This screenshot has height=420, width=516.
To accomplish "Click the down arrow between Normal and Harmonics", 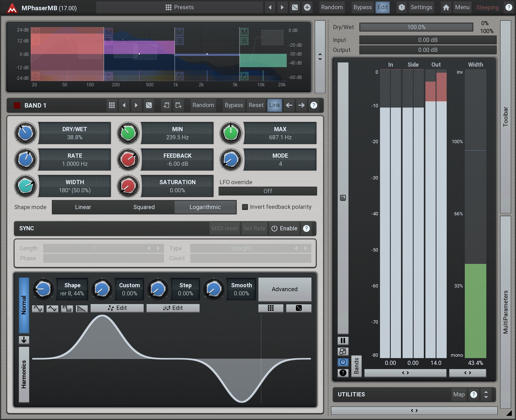I will [x=24, y=340].
